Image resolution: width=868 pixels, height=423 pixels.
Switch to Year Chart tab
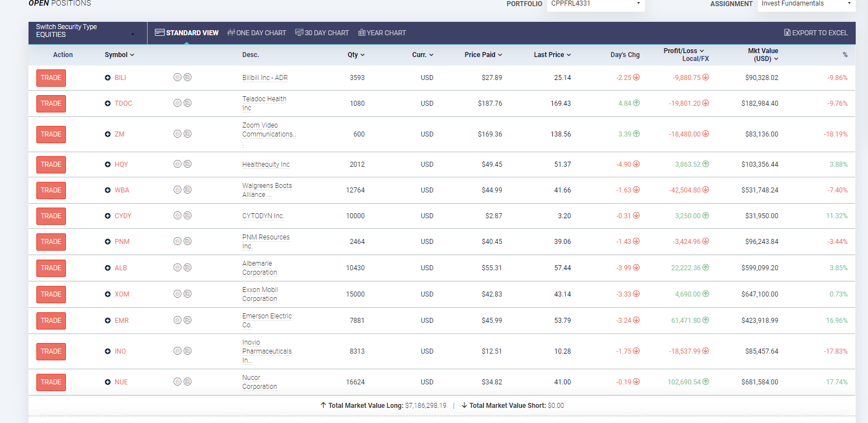[x=382, y=33]
